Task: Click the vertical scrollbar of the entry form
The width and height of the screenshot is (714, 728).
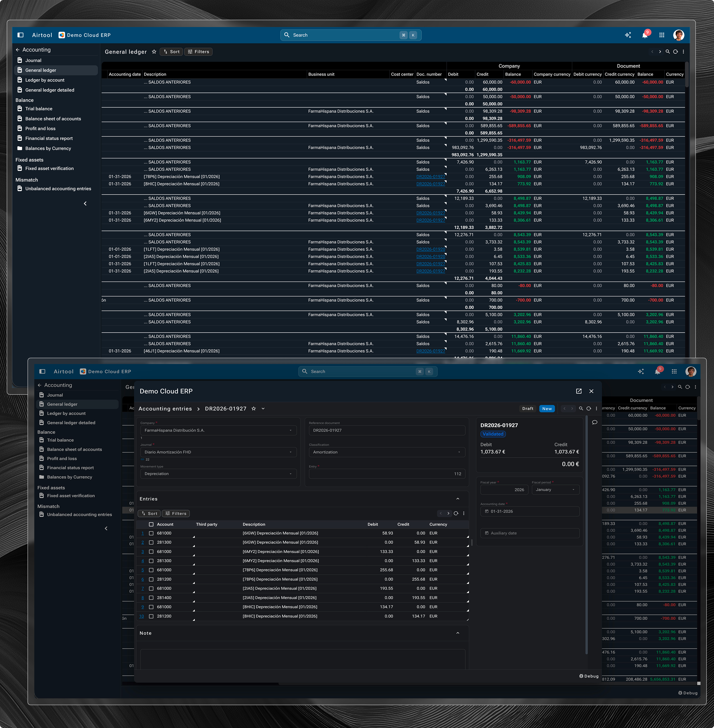Action: pyautogui.click(x=586, y=533)
